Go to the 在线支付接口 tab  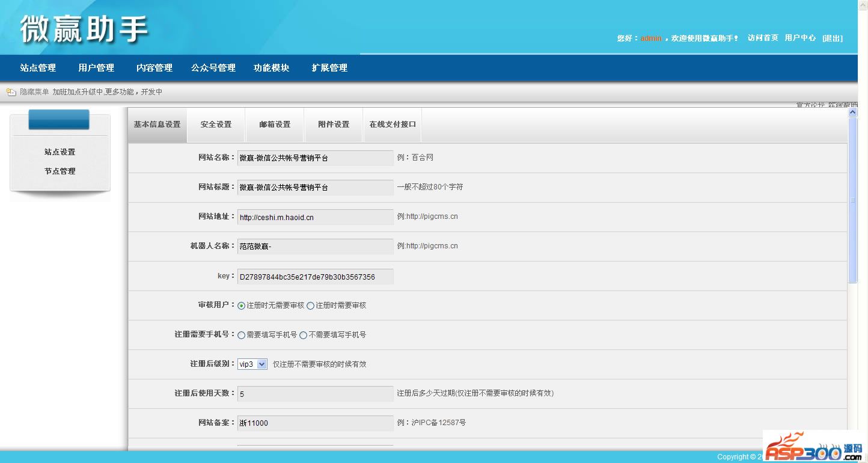[393, 124]
